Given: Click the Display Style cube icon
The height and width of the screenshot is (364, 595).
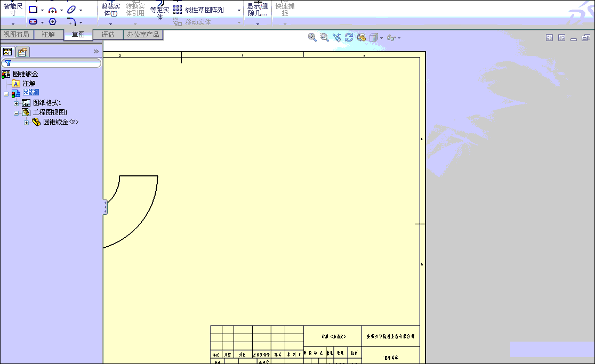Looking at the screenshot, I should pos(374,37).
